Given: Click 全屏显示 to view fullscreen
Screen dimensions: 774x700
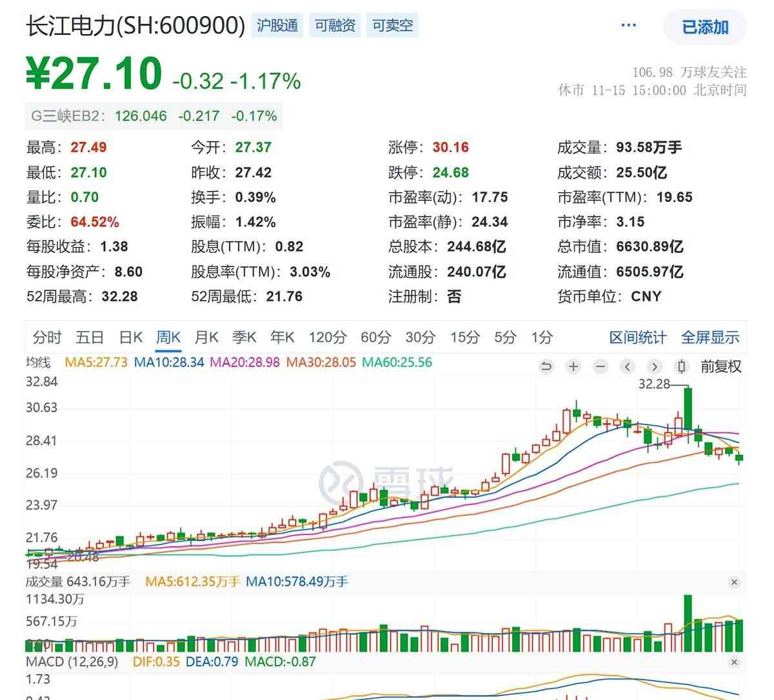Looking at the screenshot, I should (710, 337).
